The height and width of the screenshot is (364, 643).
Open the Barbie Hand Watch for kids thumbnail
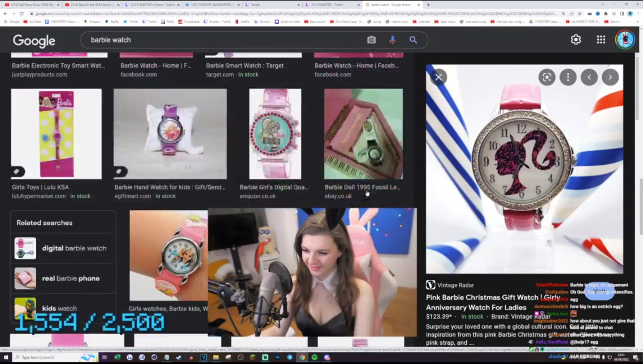[x=170, y=134]
